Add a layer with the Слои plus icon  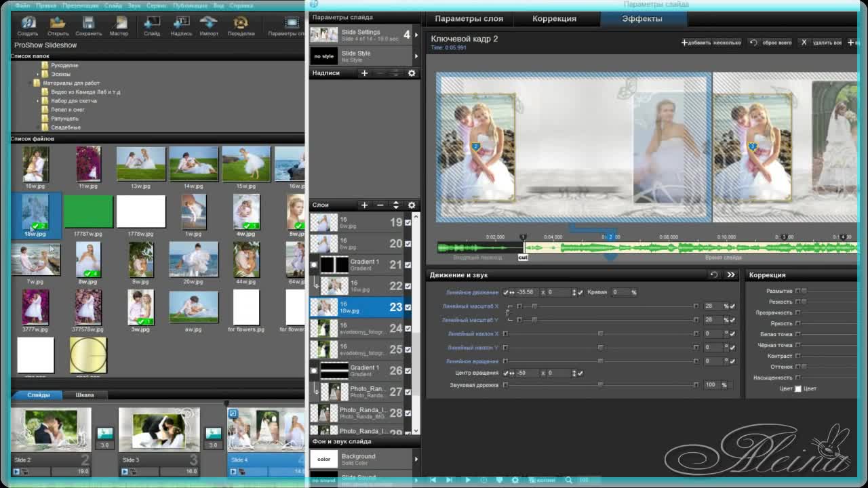[364, 205]
